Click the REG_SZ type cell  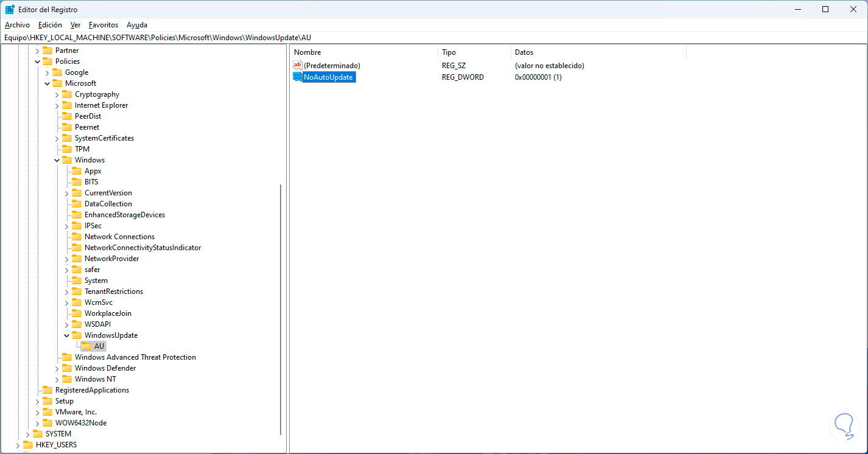[x=454, y=65]
